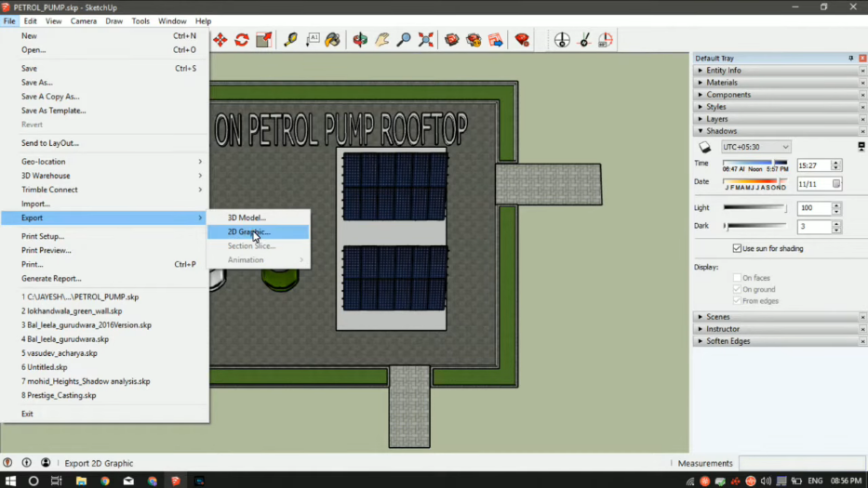Expand the Soften Edges panel
Image resolution: width=868 pixels, height=488 pixels.
(728, 341)
